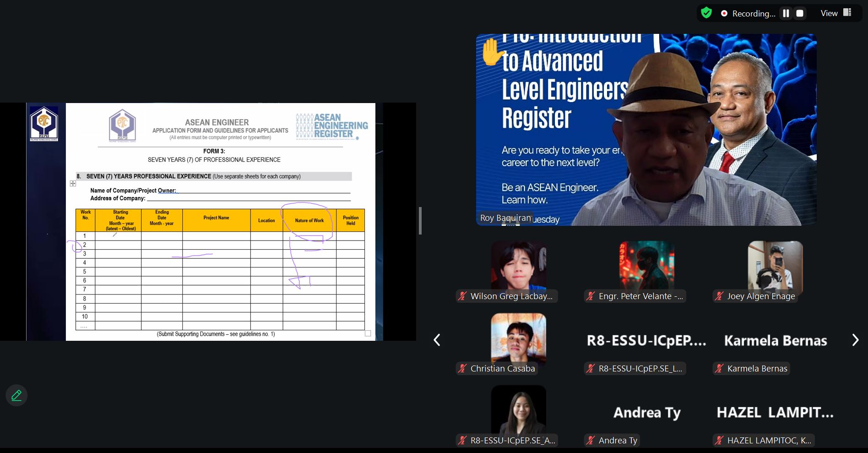Click the muted mic icon beside Christian Casaba
Screen dimensions: 868x453
point(463,369)
